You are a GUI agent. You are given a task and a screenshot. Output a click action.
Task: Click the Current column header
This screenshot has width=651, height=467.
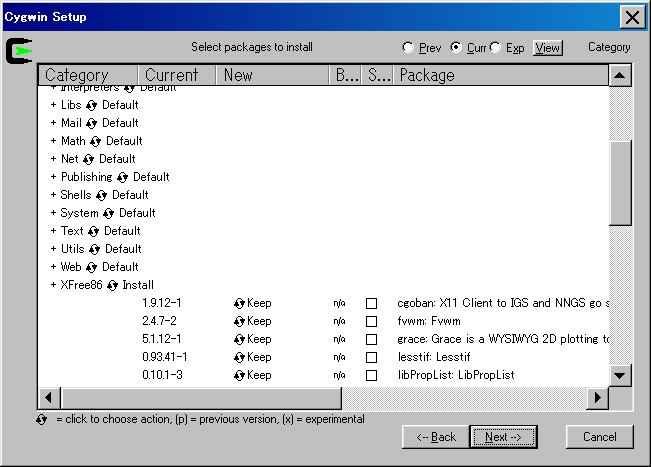(177, 75)
